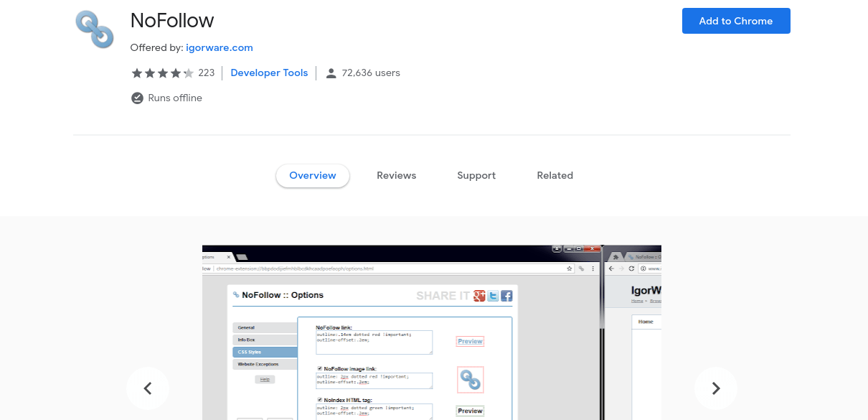Toggle the NoFollow image link checkbox in the screenshot
868x420 pixels.
coord(320,368)
